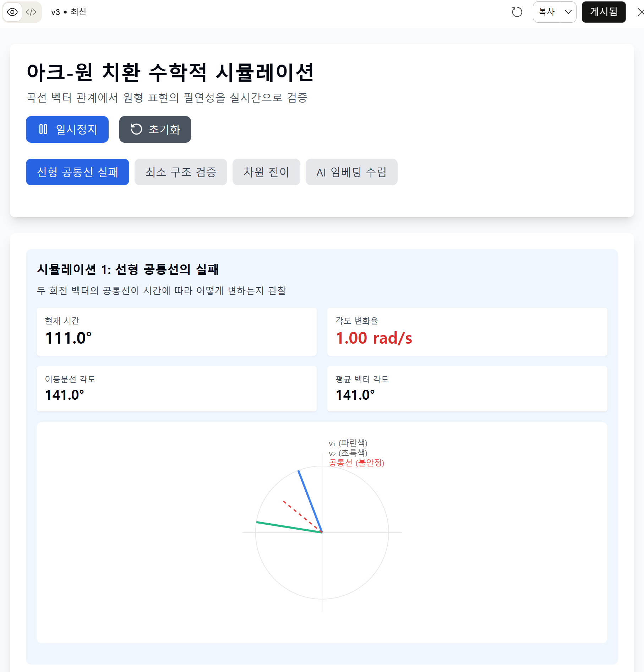Click the 각도 변화율 1.00 rad/s card
This screenshot has height=672, width=644.
pos(467,332)
